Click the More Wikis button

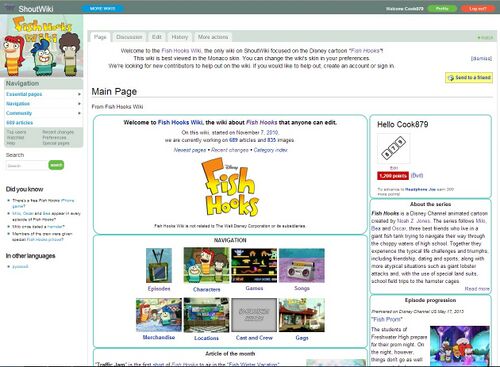(102, 8)
